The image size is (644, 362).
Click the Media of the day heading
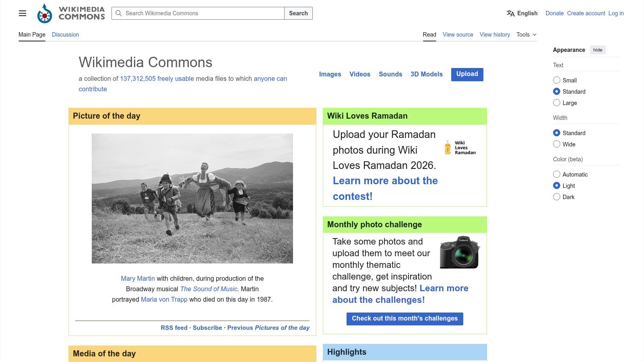coord(104,354)
